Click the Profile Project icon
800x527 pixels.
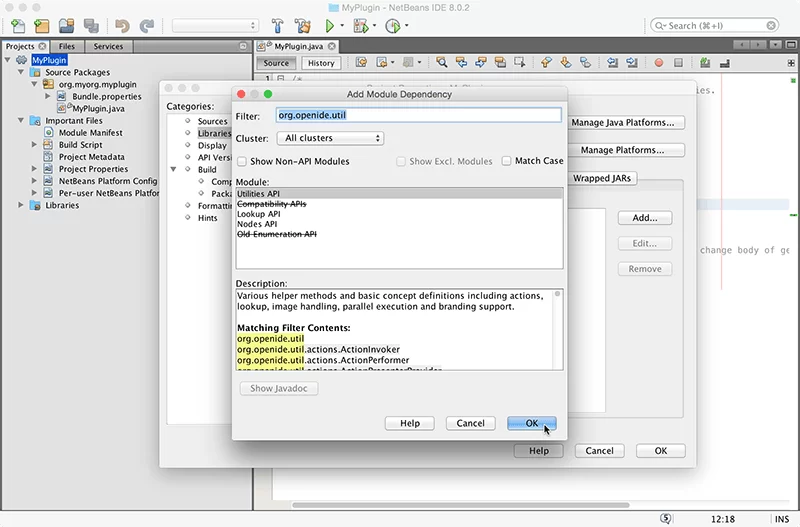[x=393, y=26]
